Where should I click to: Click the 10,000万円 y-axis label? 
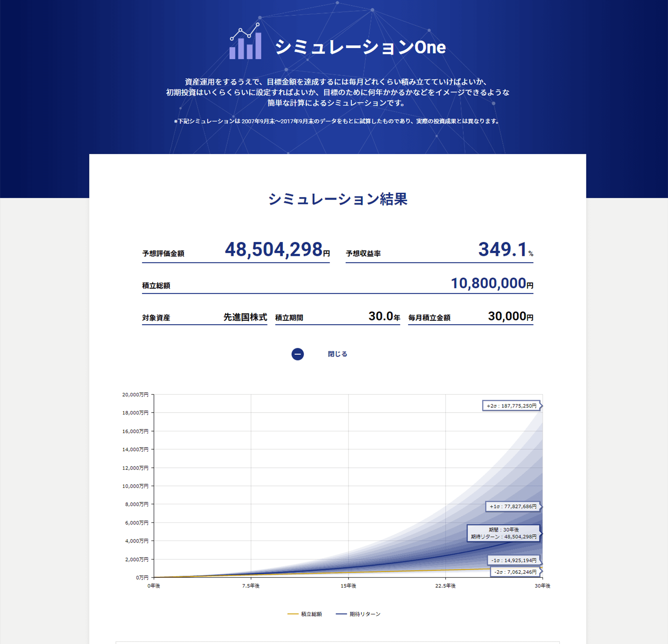point(135,486)
